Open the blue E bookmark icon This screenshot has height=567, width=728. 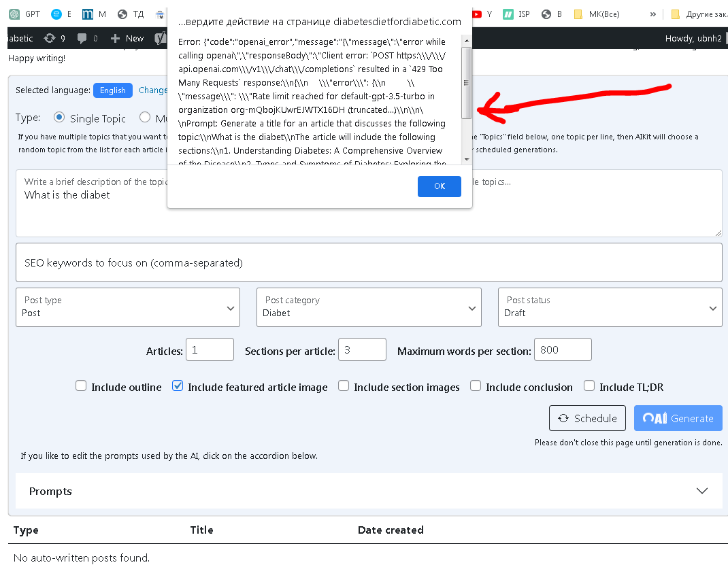(56, 14)
